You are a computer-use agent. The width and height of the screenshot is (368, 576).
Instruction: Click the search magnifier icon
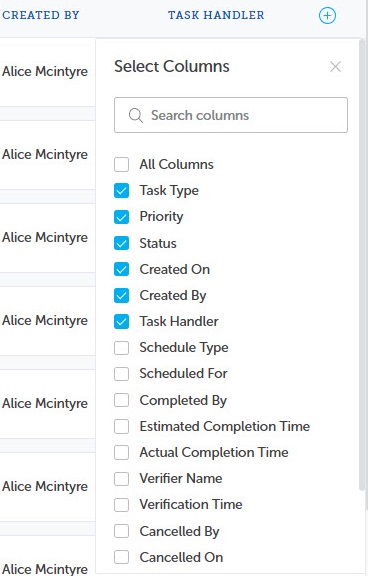coord(136,115)
